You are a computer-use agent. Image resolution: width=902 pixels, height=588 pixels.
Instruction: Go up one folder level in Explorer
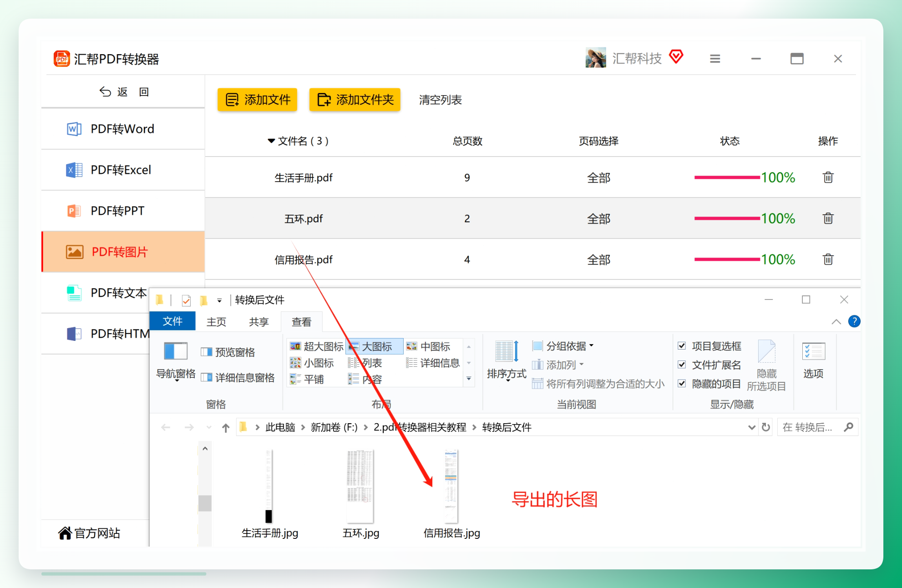(x=226, y=427)
